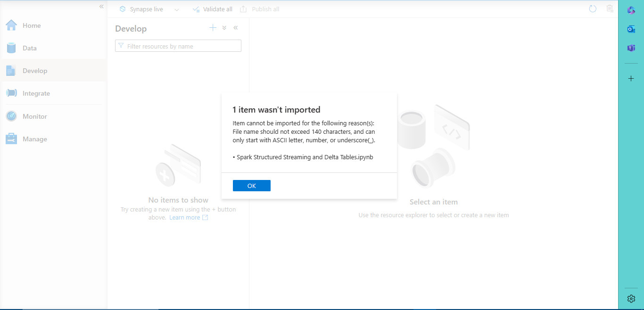Open the Learn more link

coord(189,217)
